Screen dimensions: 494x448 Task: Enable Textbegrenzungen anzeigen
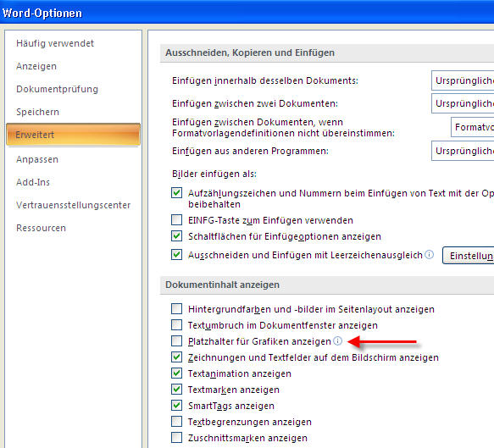click(176, 422)
